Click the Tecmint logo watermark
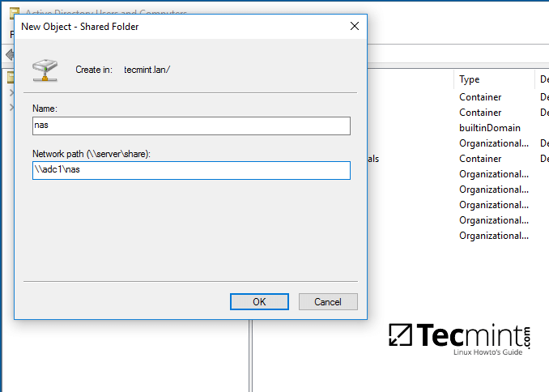Viewport: 549px width, 392px height. (x=459, y=339)
